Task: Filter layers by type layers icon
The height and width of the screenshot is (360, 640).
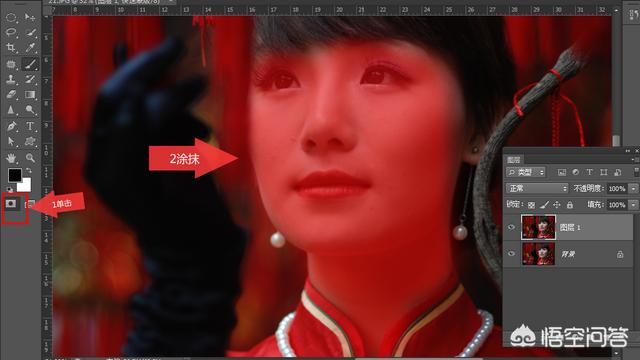Action: point(589,172)
